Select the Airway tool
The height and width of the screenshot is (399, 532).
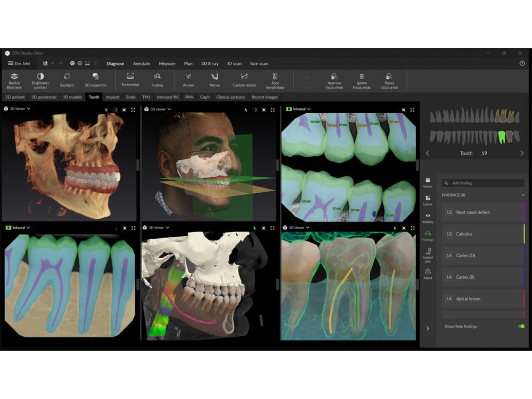189,80
